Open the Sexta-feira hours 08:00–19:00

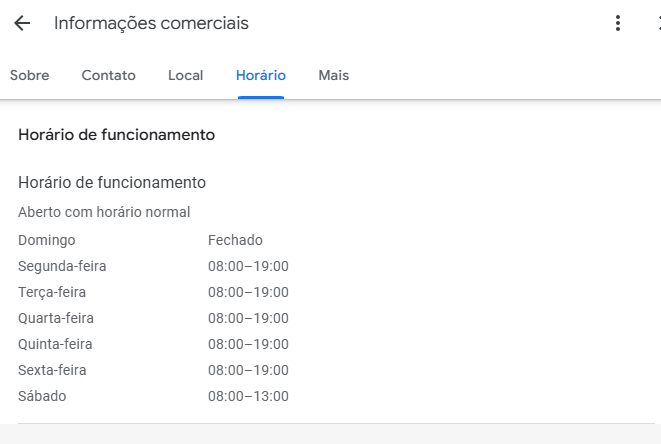(248, 370)
